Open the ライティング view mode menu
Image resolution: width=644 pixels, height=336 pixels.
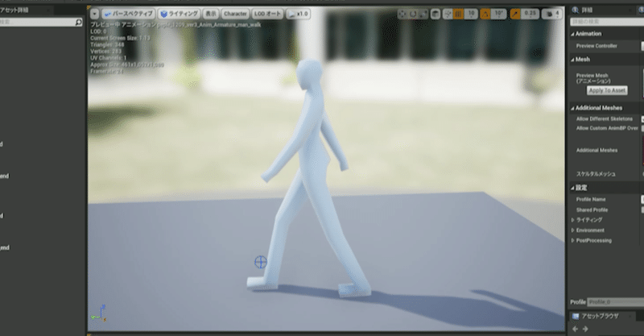pyautogui.click(x=180, y=14)
